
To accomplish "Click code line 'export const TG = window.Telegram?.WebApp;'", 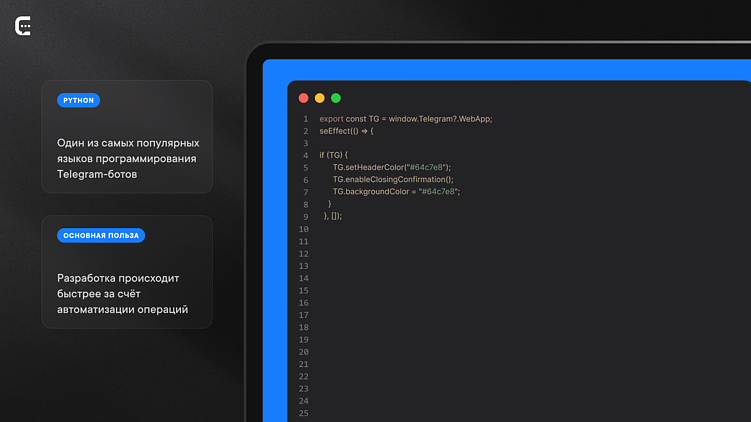I will (406, 119).
